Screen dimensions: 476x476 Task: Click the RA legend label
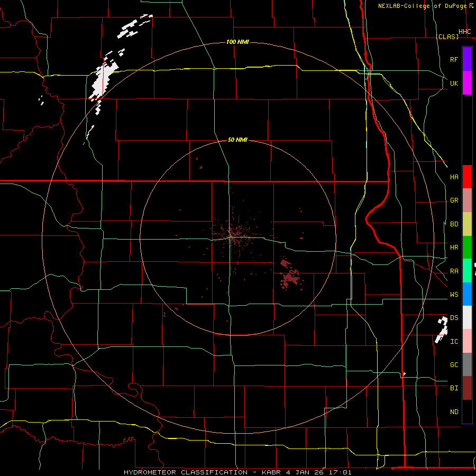[454, 271]
